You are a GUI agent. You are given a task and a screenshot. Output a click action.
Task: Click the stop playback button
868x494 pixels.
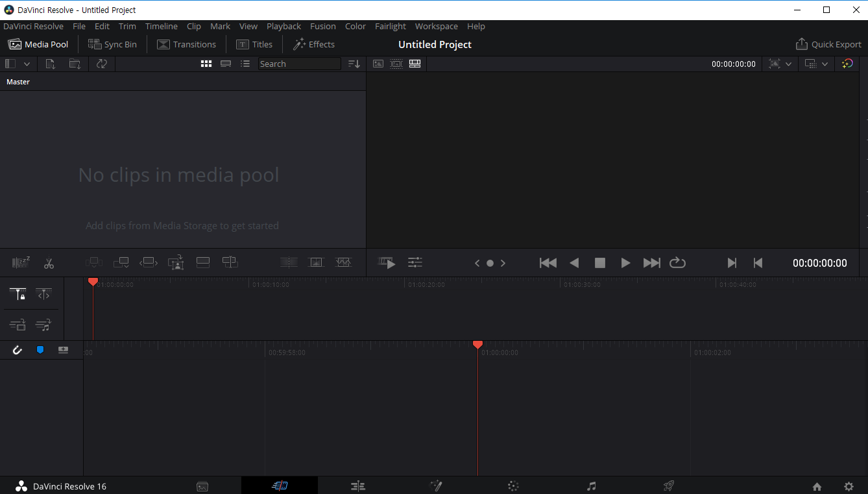600,263
